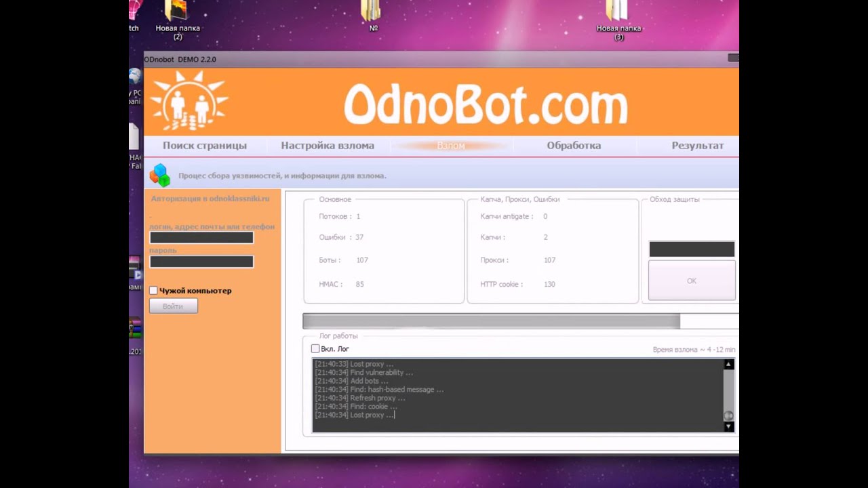Click log line Add bots
Viewport: 868px width, 488px height.
point(351,381)
